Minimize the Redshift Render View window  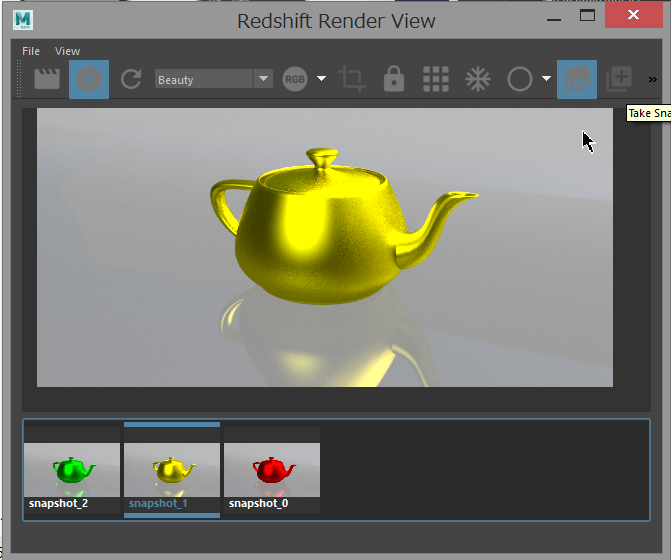(554, 19)
